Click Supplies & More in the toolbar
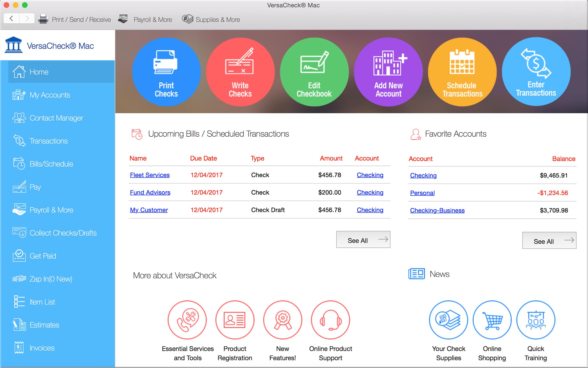 coord(211,19)
